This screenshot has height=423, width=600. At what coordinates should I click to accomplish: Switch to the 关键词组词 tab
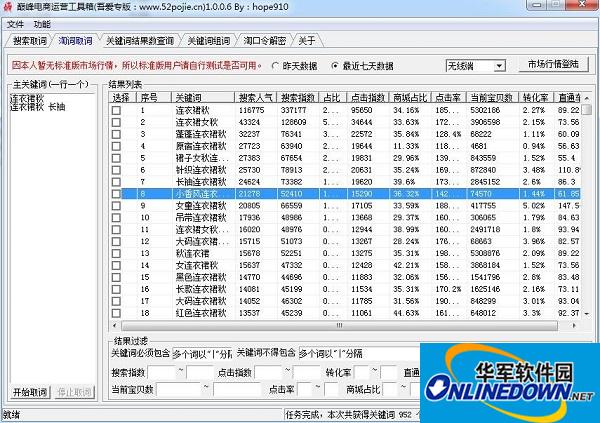click(209, 41)
